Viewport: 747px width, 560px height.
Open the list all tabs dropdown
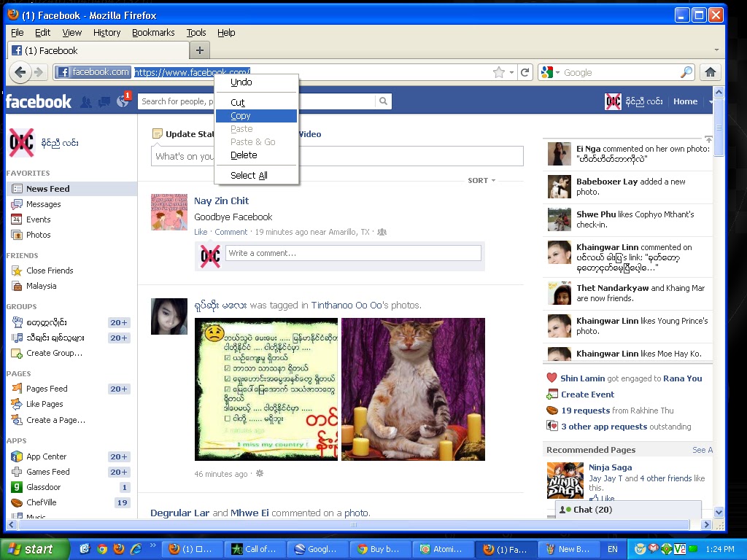716,50
